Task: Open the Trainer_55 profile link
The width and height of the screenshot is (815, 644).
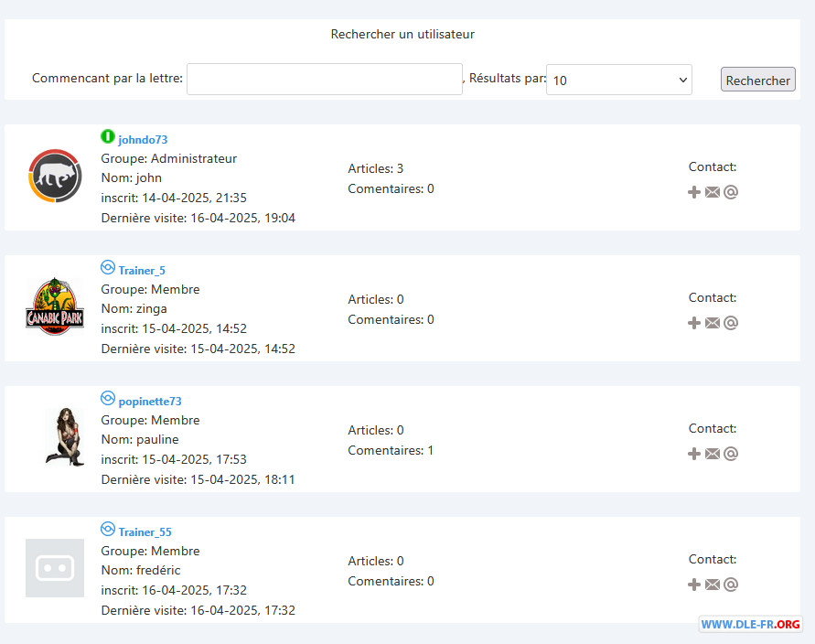Action: pos(145,532)
